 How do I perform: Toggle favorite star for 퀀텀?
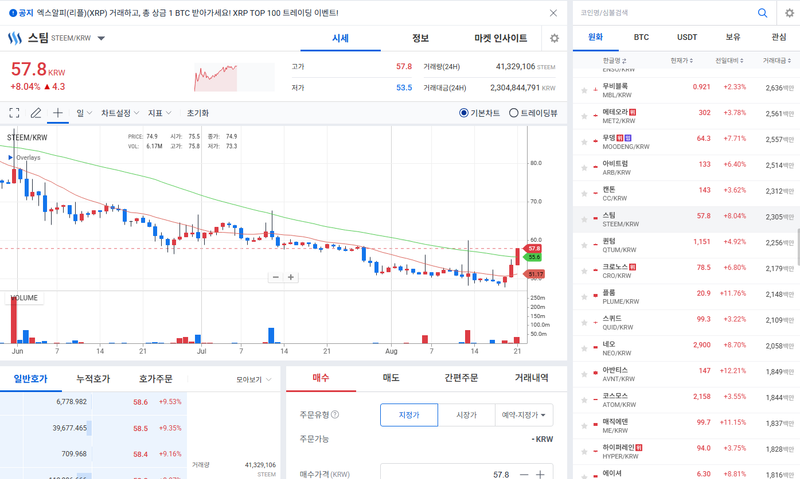(584, 245)
